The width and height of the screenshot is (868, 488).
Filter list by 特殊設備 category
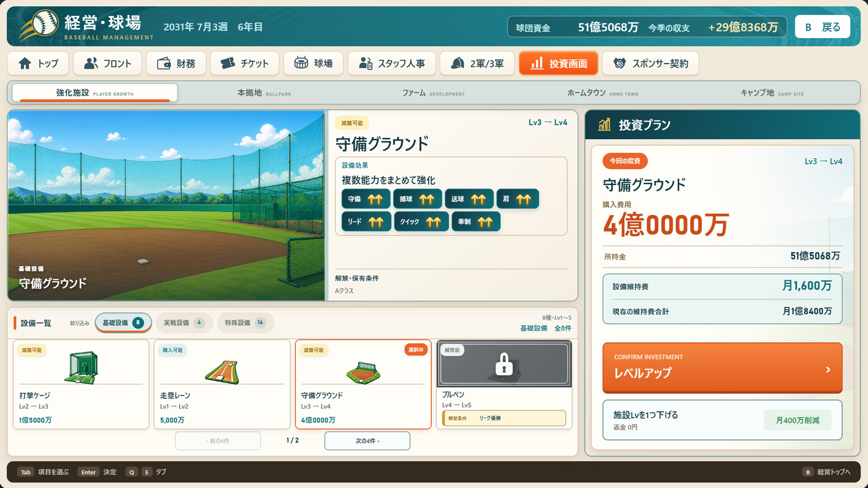(245, 322)
